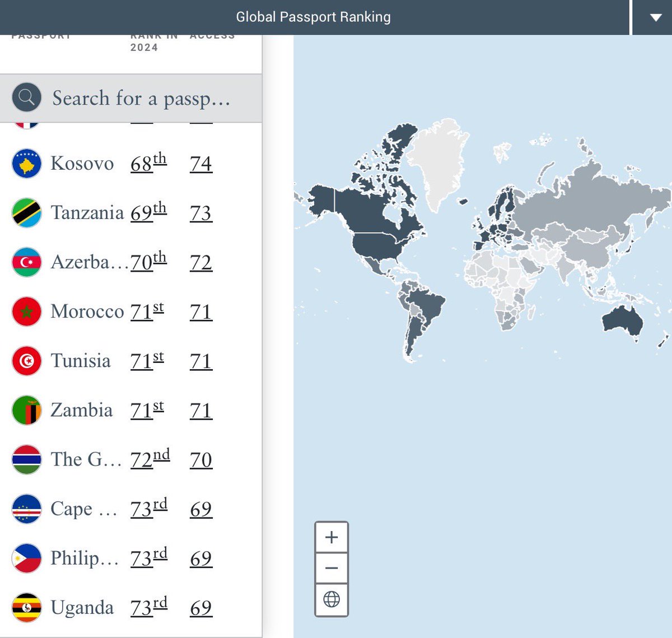Click Uganda's access score 69
Viewport: 672px width, 638px height.
pos(201,607)
